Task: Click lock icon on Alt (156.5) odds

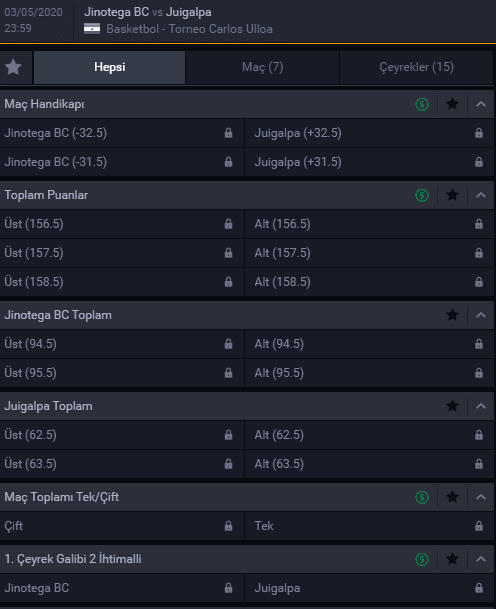Action: (x=479, y=224)
